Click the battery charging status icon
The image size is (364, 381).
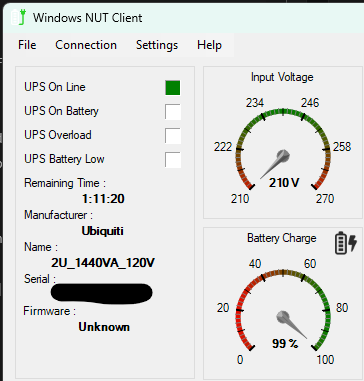[x=346, y=243]
